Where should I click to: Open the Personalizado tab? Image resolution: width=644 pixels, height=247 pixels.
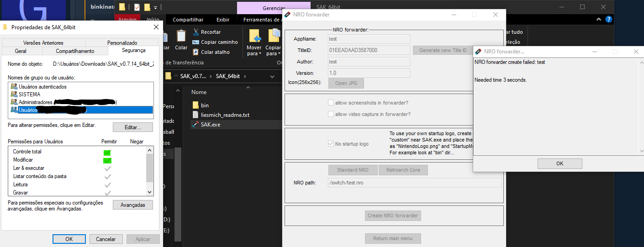click(122, 43)
